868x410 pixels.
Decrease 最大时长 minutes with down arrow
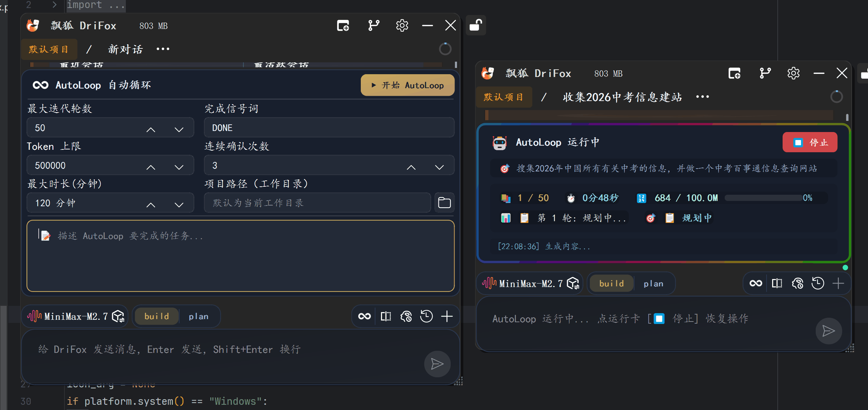point(179,205)
